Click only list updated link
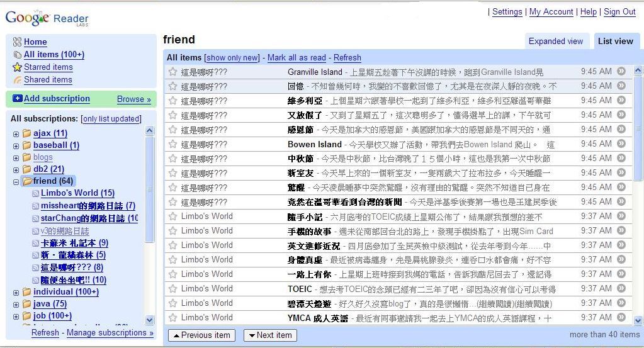This screenshot has height=348, width=644. pyautogui.click(x=111, y=119)
